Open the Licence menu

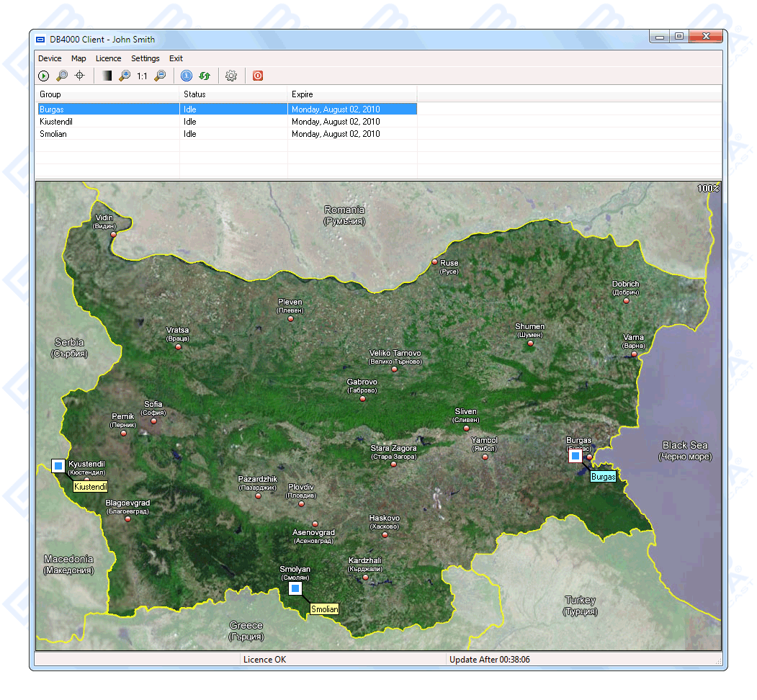pos(108,58)
